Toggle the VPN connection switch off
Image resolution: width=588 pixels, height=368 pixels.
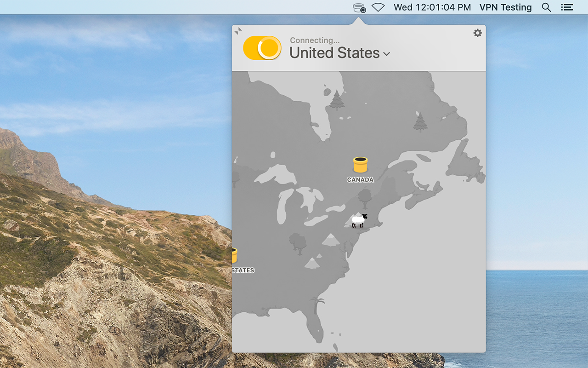pyautogui.click(x=262, y=47)
